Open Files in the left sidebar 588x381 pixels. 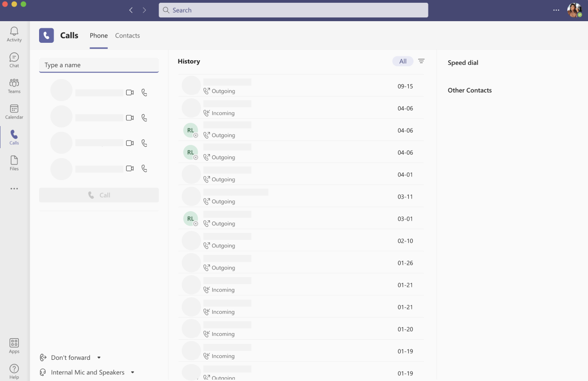coord(14,163)
